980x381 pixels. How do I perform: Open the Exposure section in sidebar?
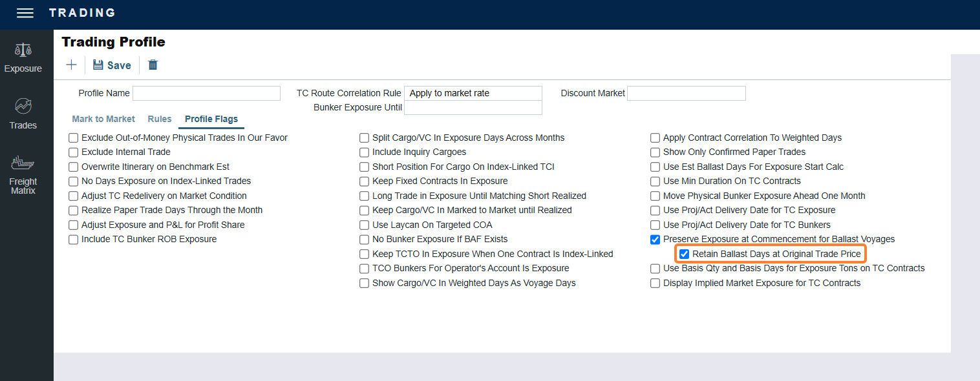23,57
